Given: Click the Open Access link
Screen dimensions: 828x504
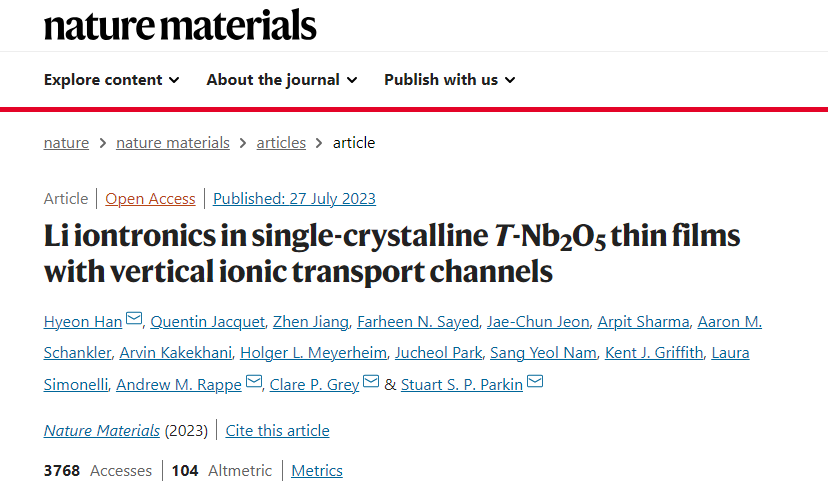Looking at the screenshot, I should coord(150,199).
